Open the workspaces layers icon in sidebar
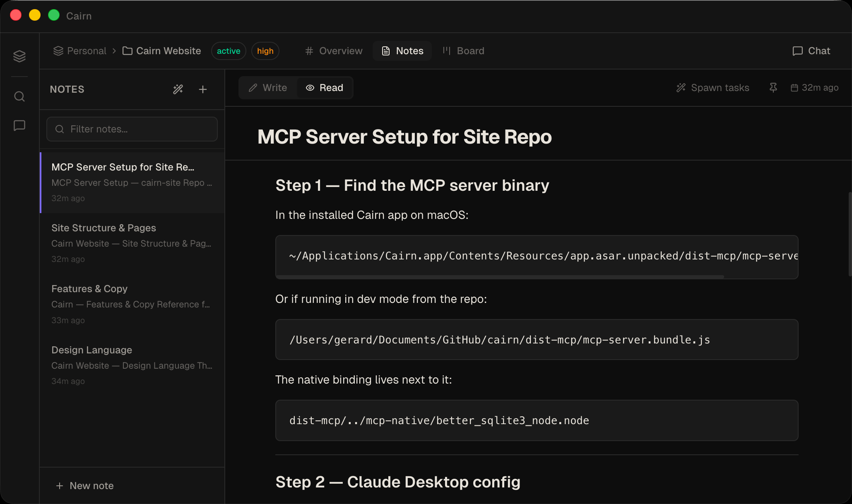The width and height of the screenshot is (852, 504). (x=19, y=56)
